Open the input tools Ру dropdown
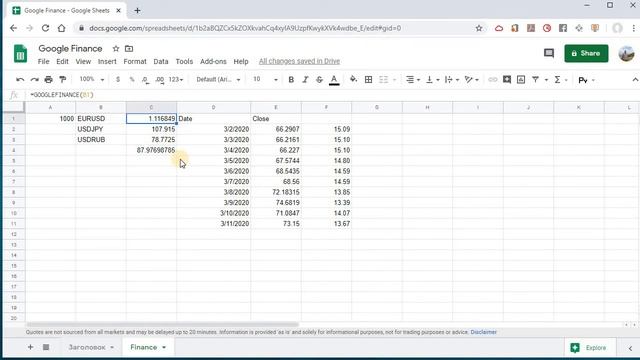The image size is (640, 360). coord(587,80)
